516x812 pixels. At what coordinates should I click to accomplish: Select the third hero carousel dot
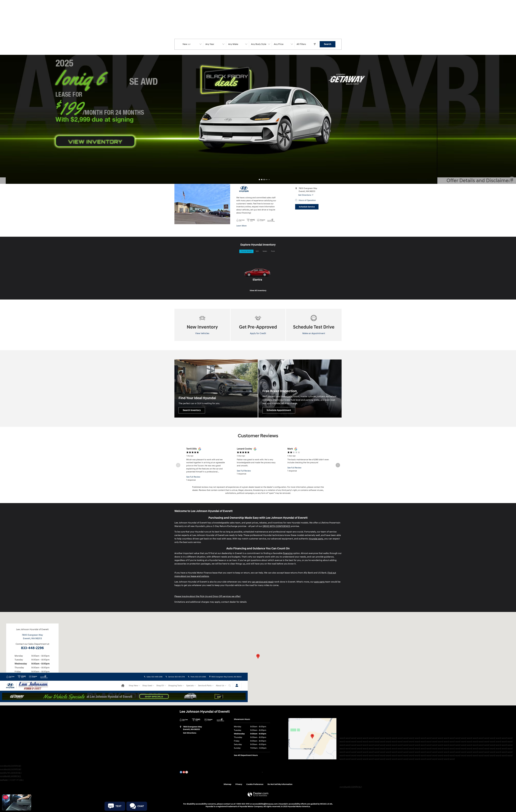[264, 180]
